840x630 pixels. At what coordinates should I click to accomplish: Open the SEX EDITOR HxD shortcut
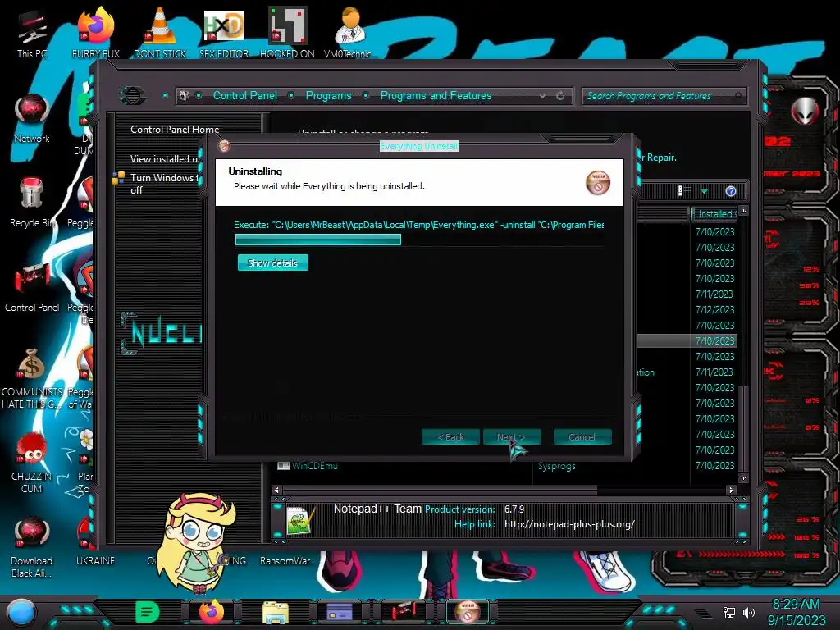pos(223,33)
